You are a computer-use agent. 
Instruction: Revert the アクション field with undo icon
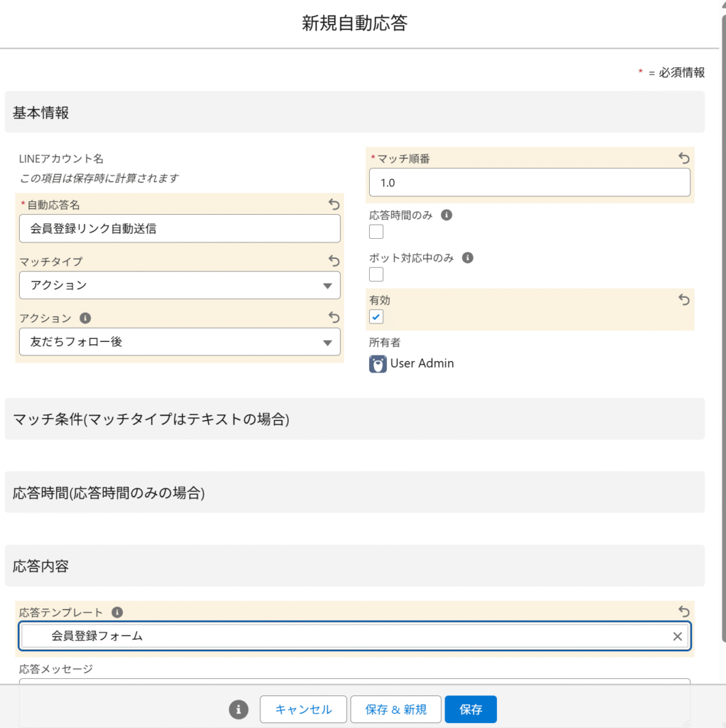click(334, 318)
